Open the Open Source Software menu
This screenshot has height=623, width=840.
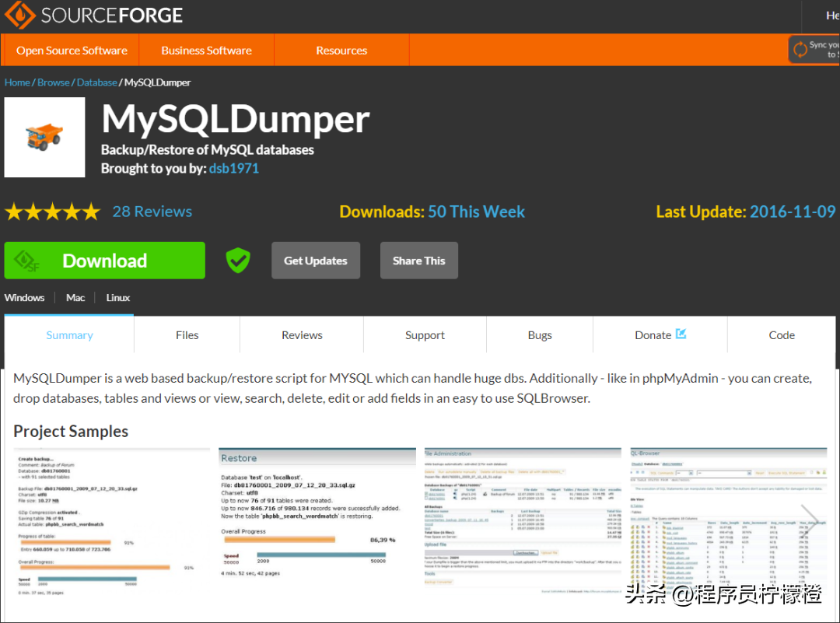point(72,51)
